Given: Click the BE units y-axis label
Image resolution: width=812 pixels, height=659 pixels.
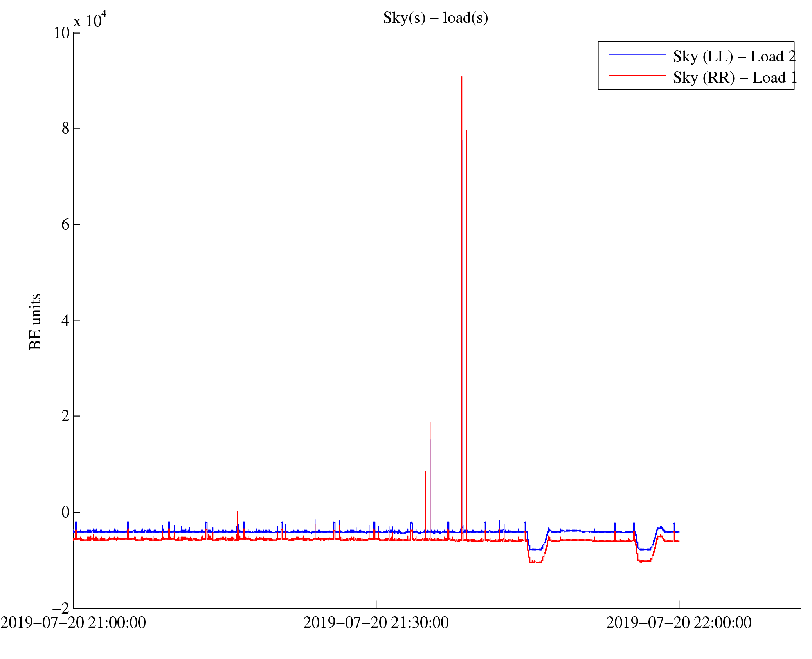Looking at the screenshot, I should (35, 321).
